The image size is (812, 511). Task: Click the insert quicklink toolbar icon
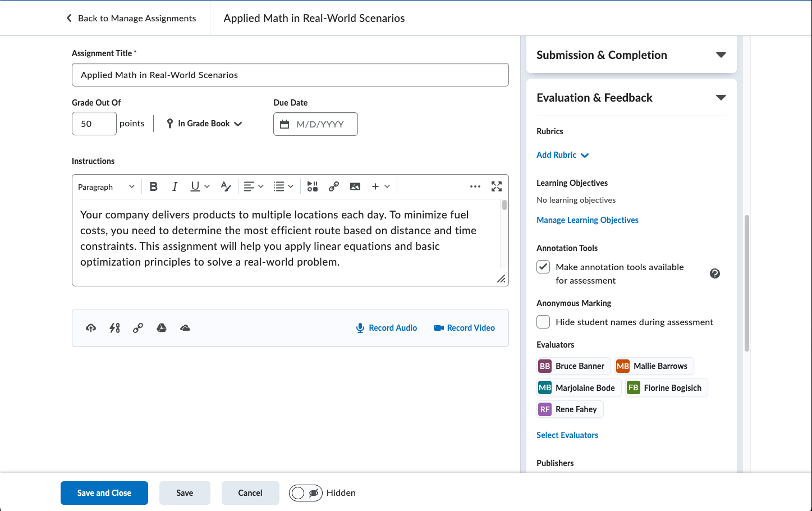click(x=334, y=187)
